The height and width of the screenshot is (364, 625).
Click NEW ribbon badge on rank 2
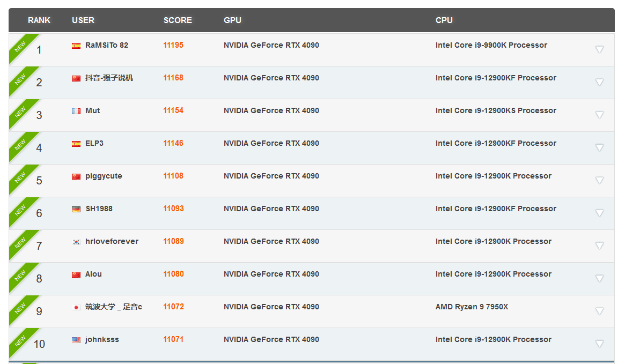pos(21,80)
